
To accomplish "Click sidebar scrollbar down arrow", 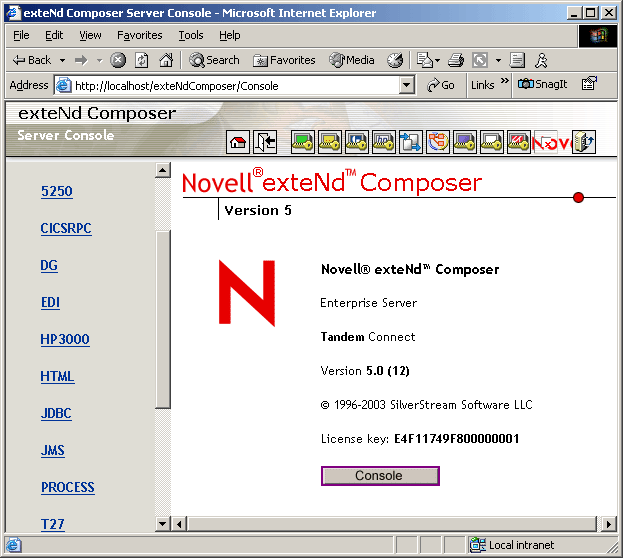I will tap(163, 524).
